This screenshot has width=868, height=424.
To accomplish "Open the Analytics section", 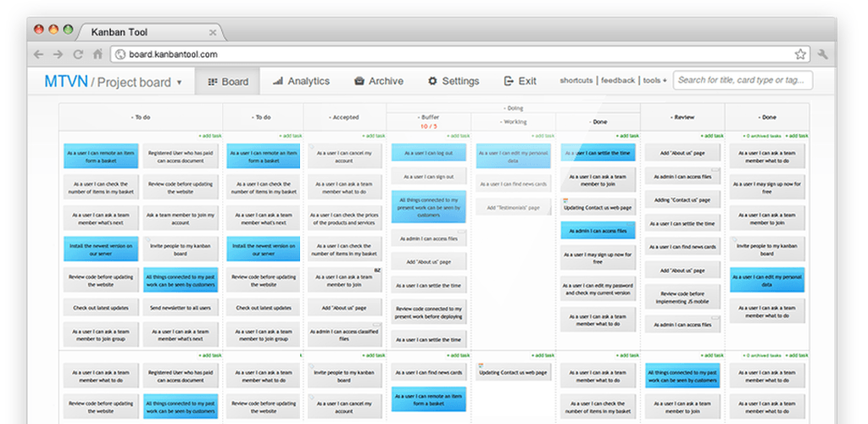I will click(301, 81).
